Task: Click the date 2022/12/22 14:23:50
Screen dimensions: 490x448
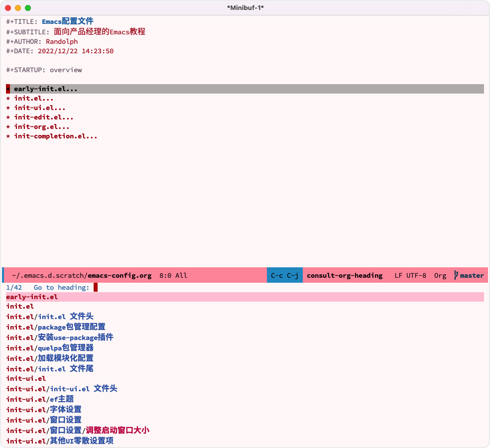Action: (76, 51)
